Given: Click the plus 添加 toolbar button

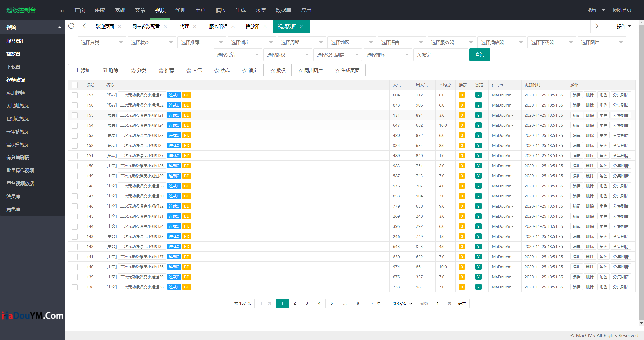Looking at the screenshot, I should 82,70.
